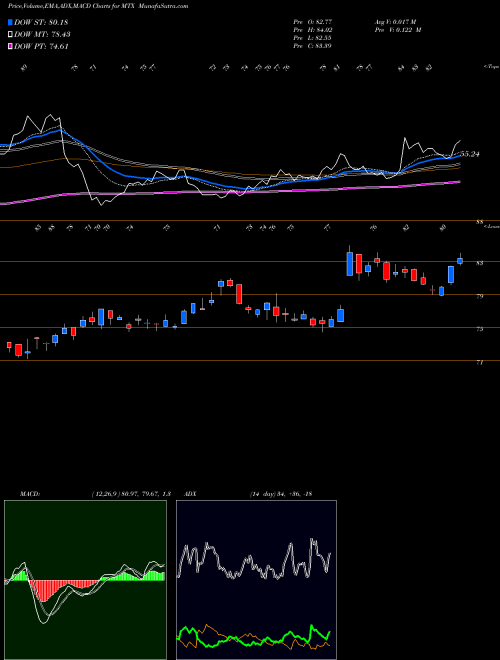This screenshot has width=500, height=660.
Task: Click the chart title mentioning MunafaSutra.com
Action: [x=98, y=6]
